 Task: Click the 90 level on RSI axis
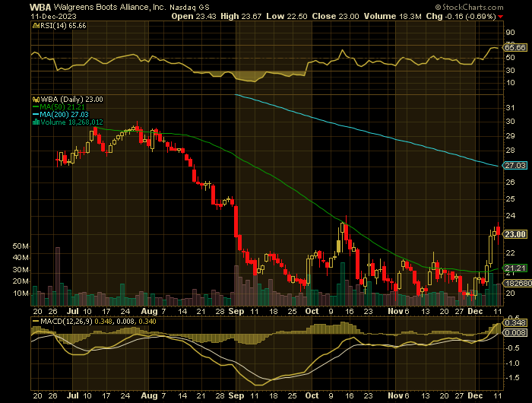[x=510, y=33]
